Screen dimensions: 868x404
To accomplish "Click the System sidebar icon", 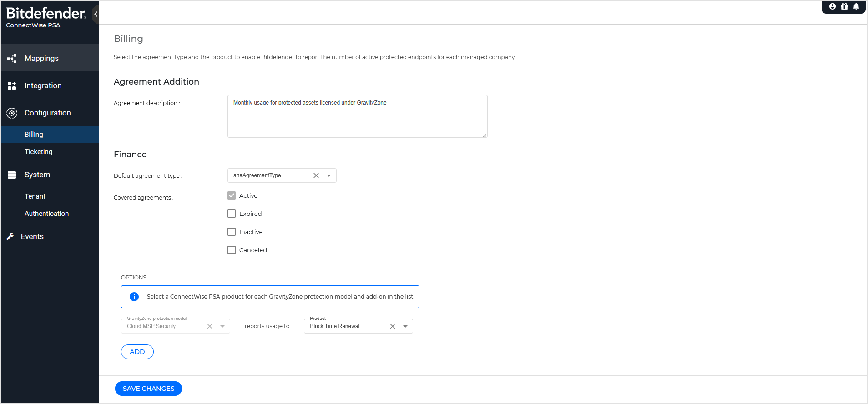I will tap(12, 175).
